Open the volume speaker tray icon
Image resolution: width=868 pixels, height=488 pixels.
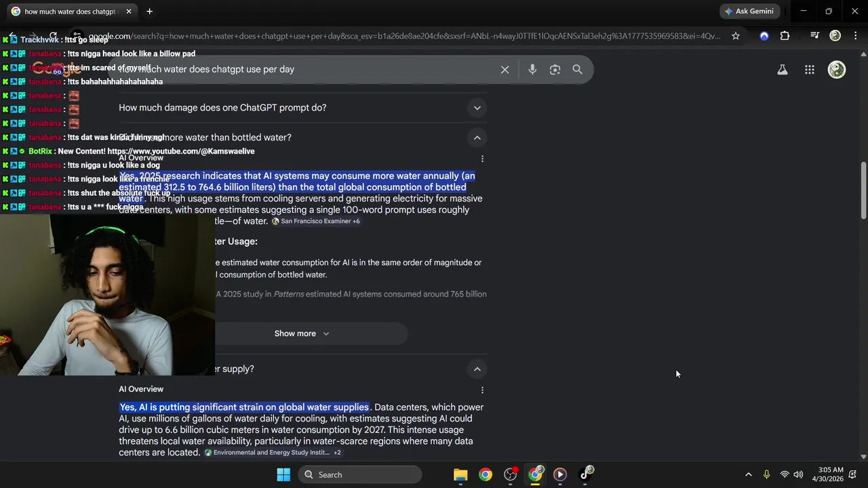798,474
